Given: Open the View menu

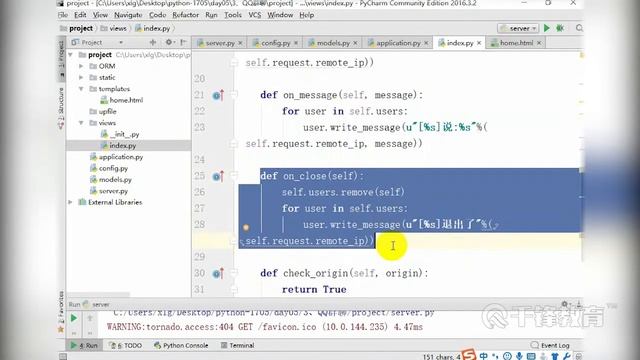Looking at the screenshot, I should pos(100,15).
